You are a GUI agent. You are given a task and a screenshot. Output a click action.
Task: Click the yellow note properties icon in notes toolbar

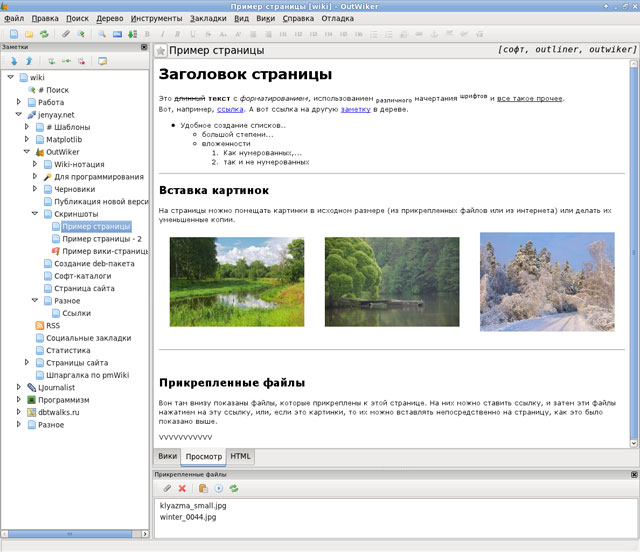tap(102, 61)
